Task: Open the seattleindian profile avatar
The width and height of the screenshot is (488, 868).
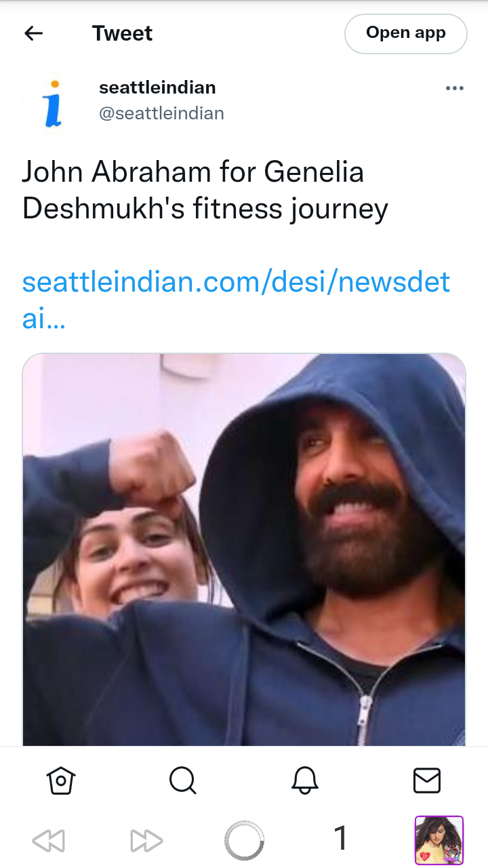Action: 53,103
